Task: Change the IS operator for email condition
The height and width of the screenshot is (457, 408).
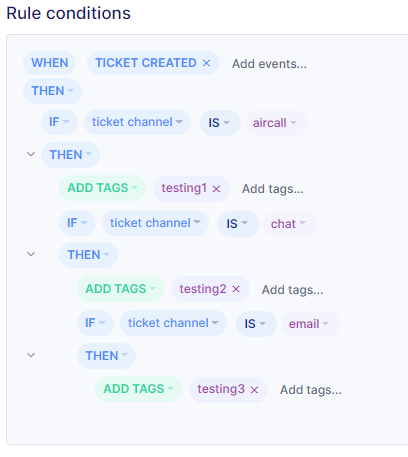Action: point(256,324)
